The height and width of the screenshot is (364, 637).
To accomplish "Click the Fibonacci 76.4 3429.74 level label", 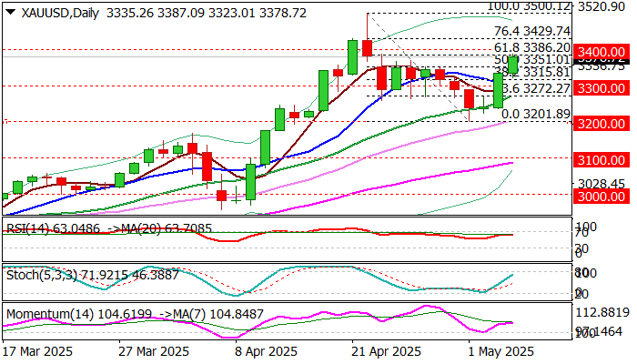I will point(532,31).
